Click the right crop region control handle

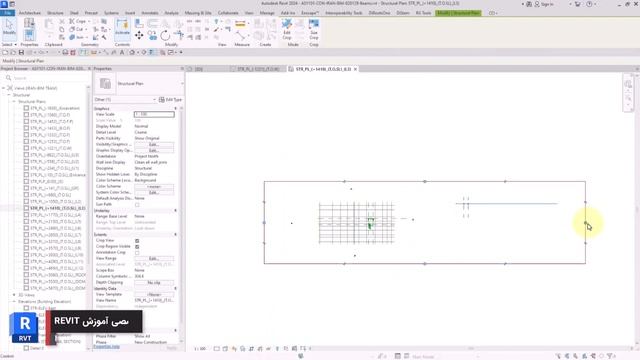(585, 222)
